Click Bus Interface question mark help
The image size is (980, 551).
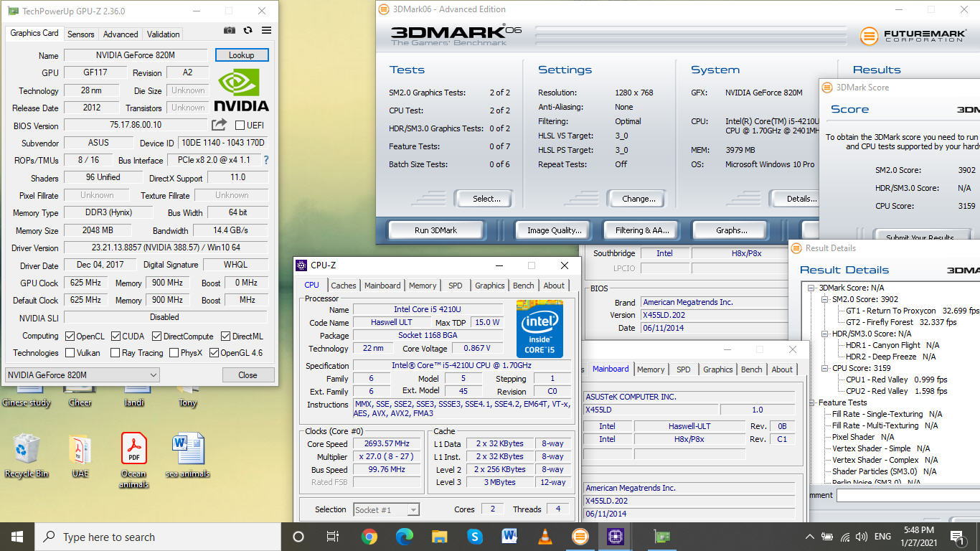[266, 160]
